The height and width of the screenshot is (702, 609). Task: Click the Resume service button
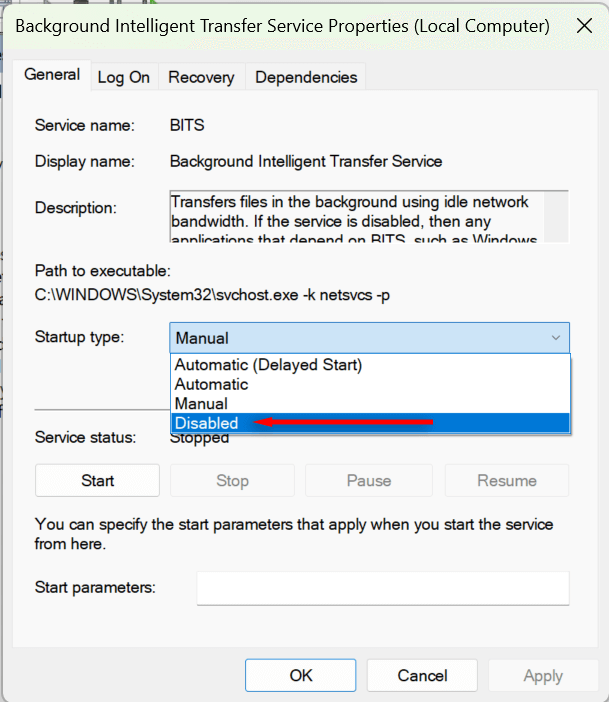pos(507,481)
